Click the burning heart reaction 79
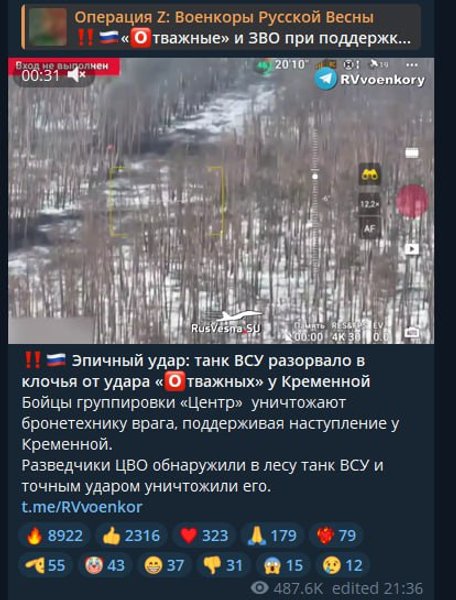Viewport: 456px width, 600px height. click(x=336, y=536)
